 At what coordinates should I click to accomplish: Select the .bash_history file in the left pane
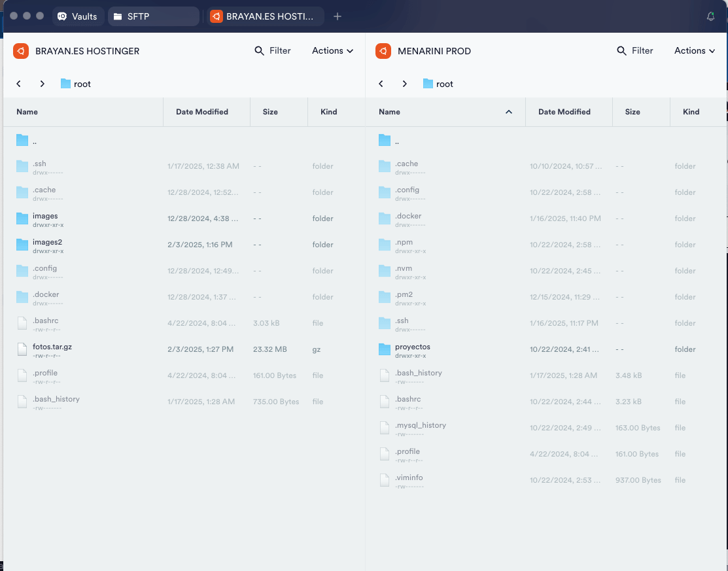[x=184, y=402]
